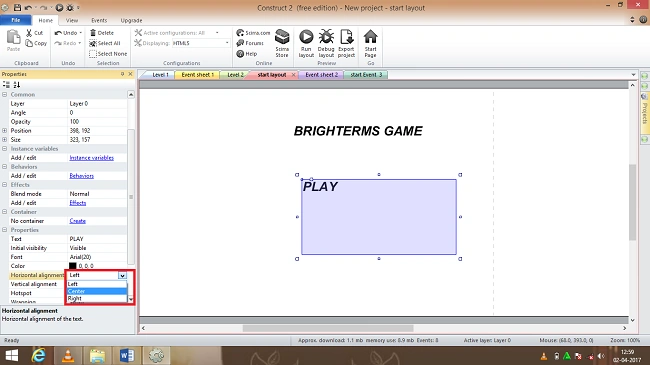Switch Properties to categorized view
The image size is (650, 365).
click(6, 85)
